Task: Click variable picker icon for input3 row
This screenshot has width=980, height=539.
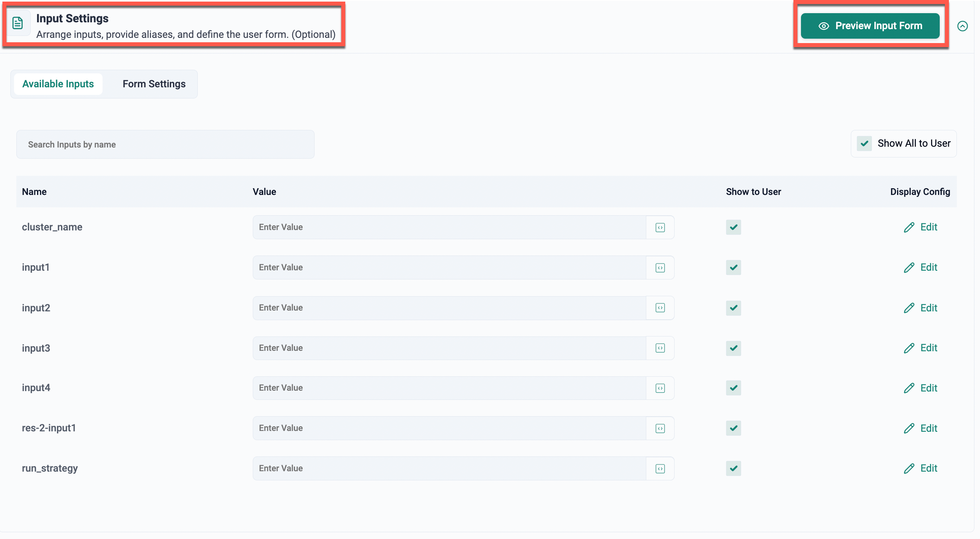Action: 660,348
